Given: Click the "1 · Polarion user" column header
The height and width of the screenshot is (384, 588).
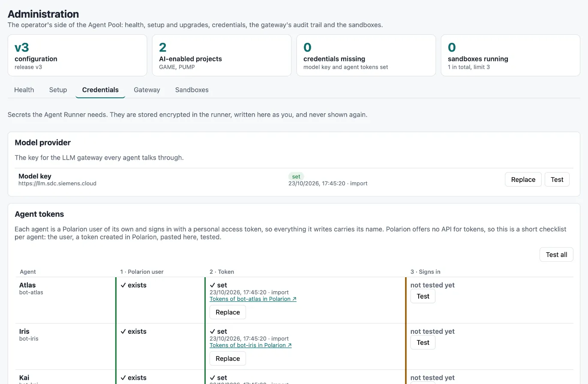Looking at the screenshot, I should click(x=142, y=272).
